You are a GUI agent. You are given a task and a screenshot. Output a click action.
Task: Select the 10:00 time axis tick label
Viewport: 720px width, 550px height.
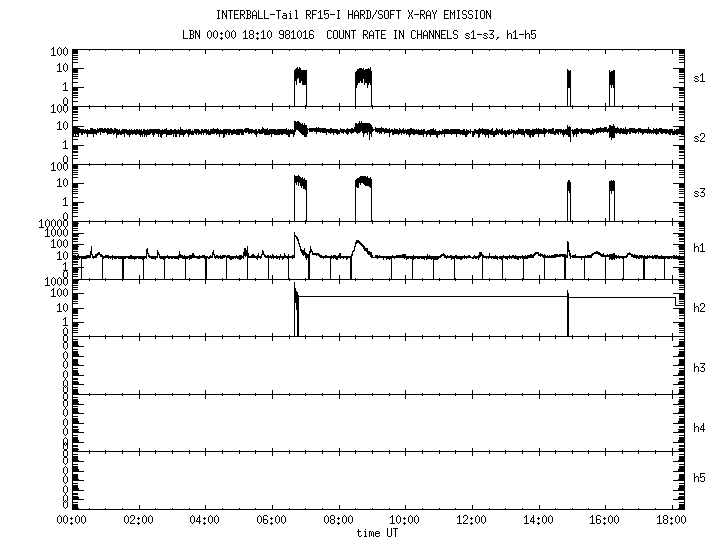pyautogui.click(x=404, y=520)
